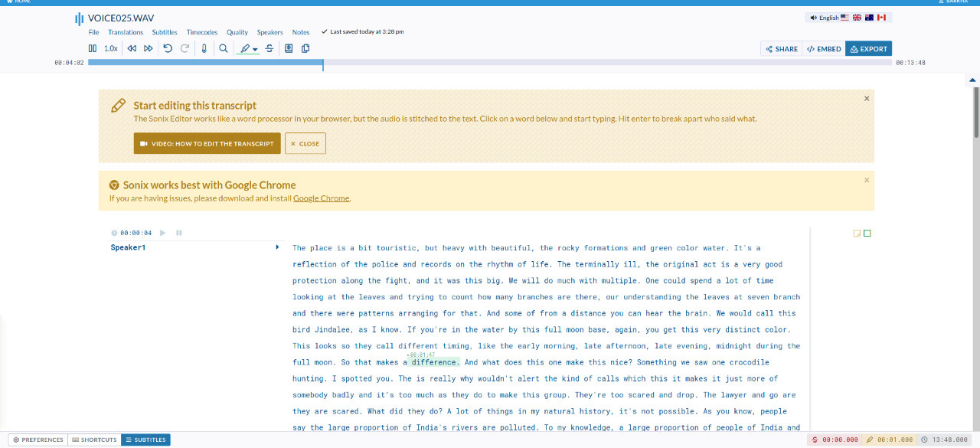This screenshot has width=980, height=448.
Task: Click the fast forward icon
Action: tap(149, 48)
